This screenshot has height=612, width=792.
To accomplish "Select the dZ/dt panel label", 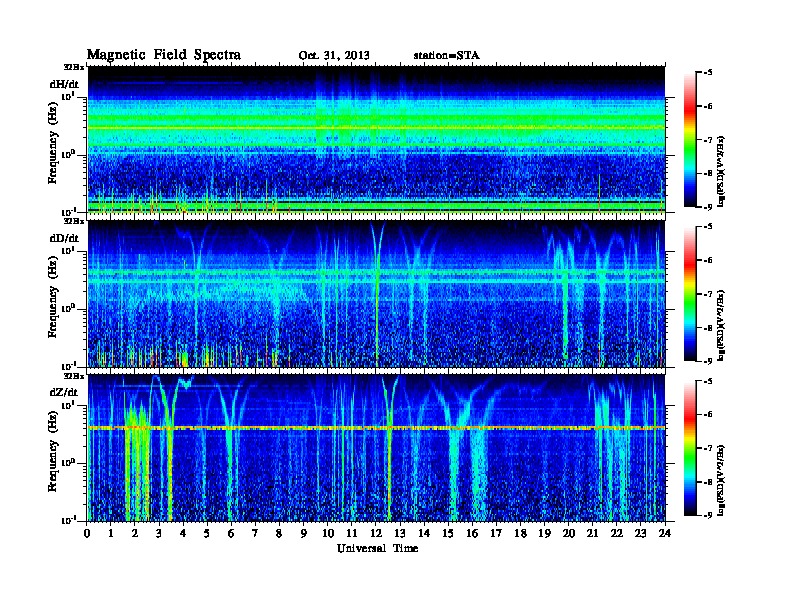I will [64, 392].
